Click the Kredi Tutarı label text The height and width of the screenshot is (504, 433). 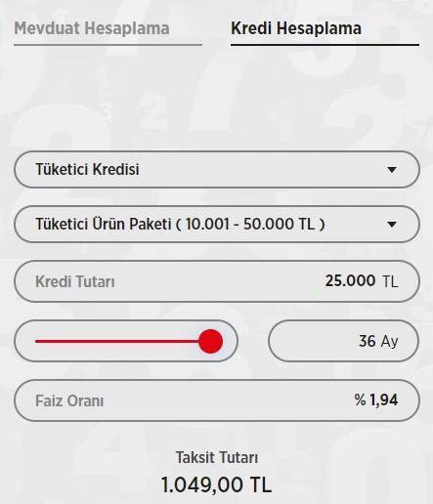[75, 281]
